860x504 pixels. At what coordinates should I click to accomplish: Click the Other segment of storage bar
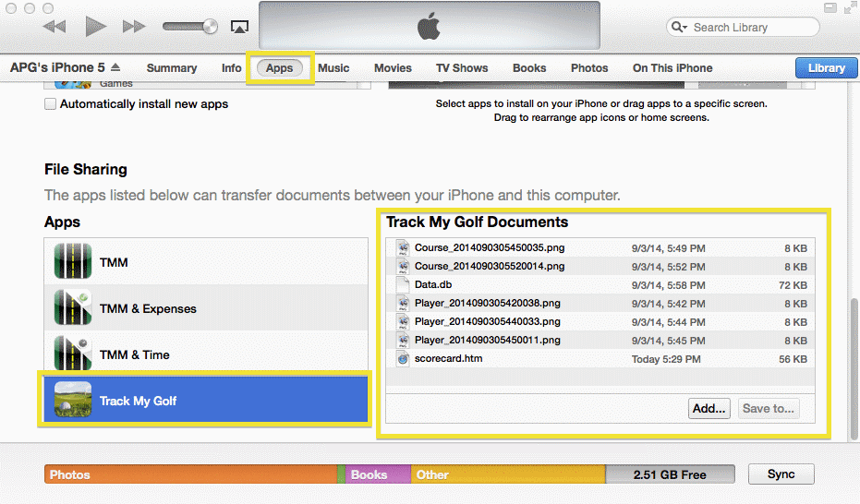coord(508,474)
